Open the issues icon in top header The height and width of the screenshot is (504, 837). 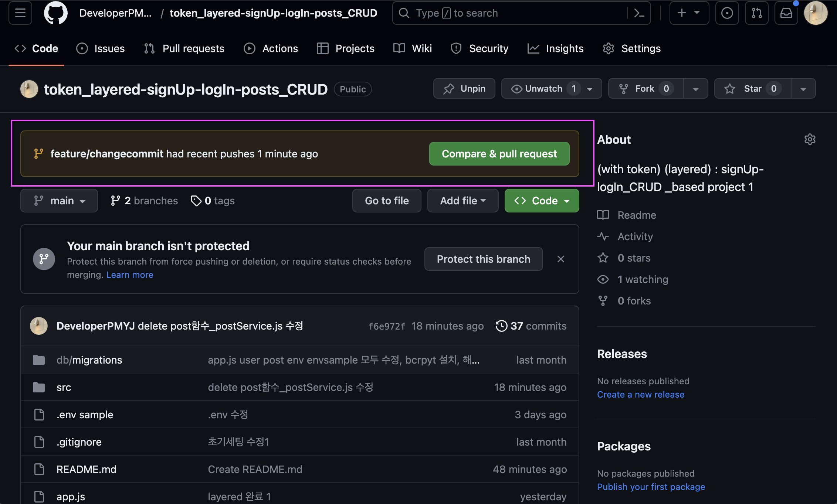[727, 13]
